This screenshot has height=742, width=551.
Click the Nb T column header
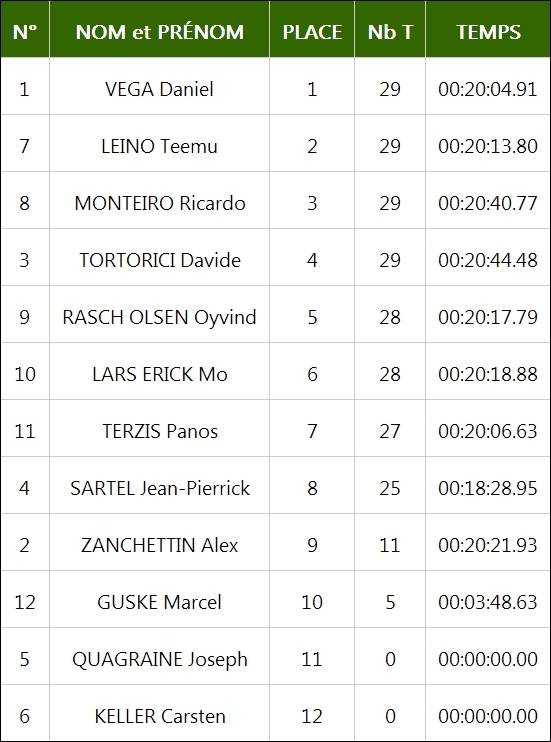coord(390,29)
